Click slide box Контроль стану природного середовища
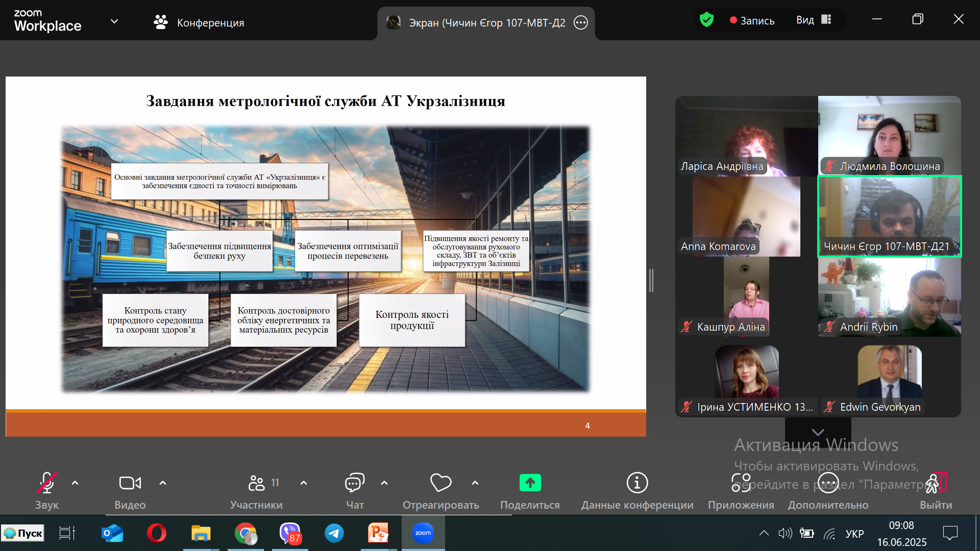This screenshot has width=980, height=551. pyautogui.click(x=155, y=320)
